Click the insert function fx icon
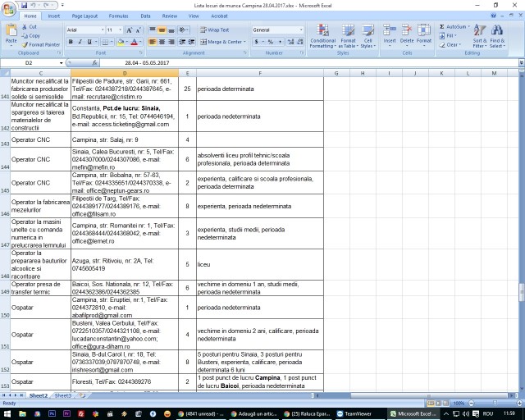Image resolution: width=525 pixels, height=420 pixels. tap(95, 62)
